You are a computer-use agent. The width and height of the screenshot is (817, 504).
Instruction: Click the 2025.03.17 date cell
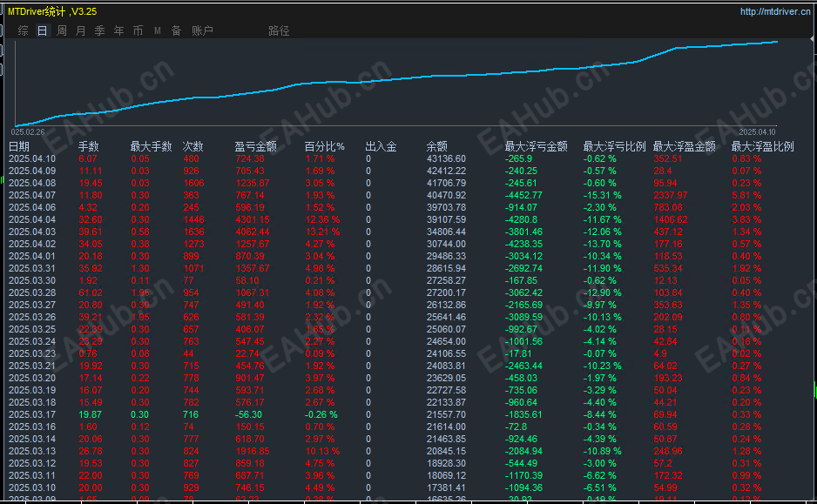(31, 414)
